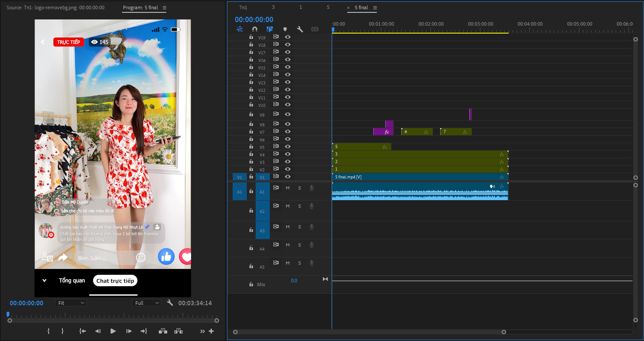The width and height of the screenshot is (644, 341).
Task: Click timeline playhead timecode 00:00:00:00
Action: (254, 19)
